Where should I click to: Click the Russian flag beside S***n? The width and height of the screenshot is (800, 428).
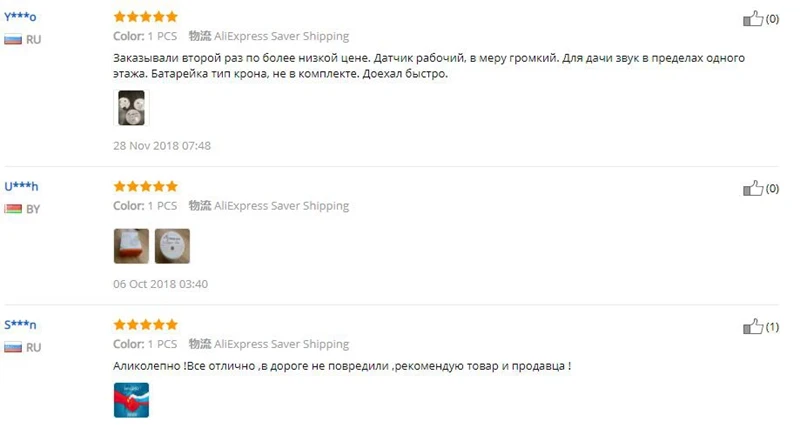pos(13,348)
